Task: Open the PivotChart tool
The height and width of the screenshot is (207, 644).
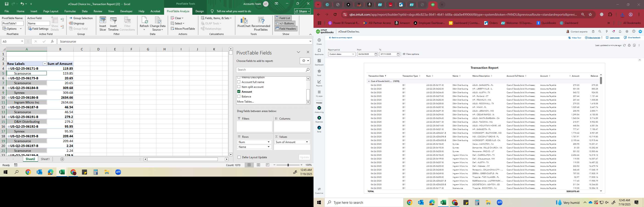Action: [x=244, y=23]
